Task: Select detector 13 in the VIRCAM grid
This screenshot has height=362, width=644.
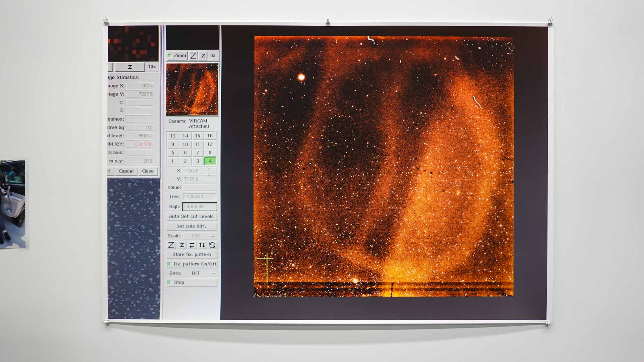Action: pos(173,136)
